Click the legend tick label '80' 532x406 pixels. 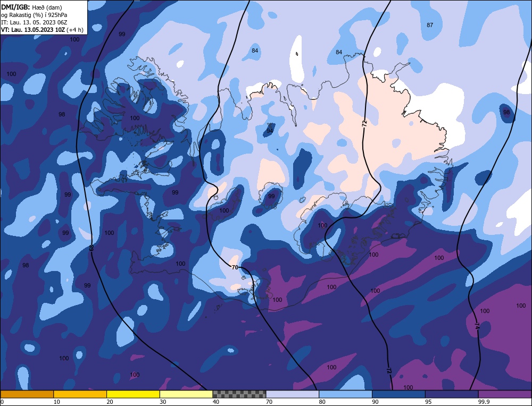pyautogui.click(x=322, y=402)
